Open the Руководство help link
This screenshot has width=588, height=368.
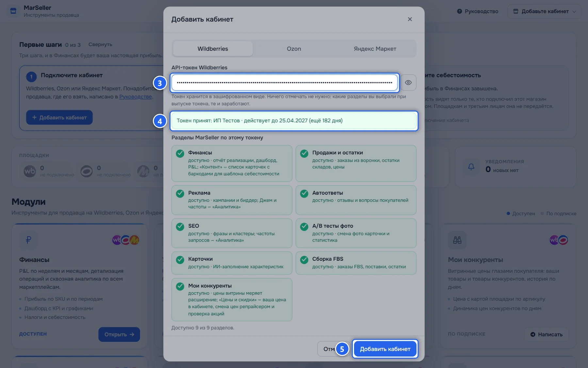pos(477,11)
